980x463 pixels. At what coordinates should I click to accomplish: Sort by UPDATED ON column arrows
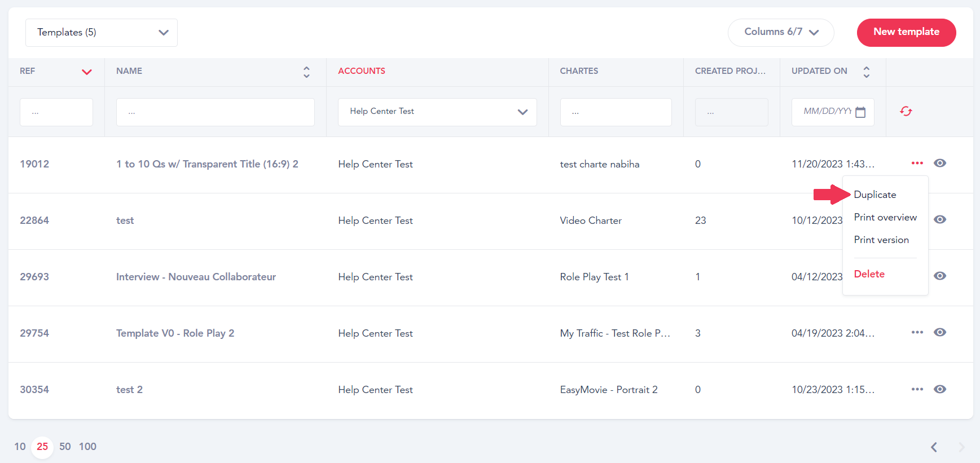(x=867, y=72)
